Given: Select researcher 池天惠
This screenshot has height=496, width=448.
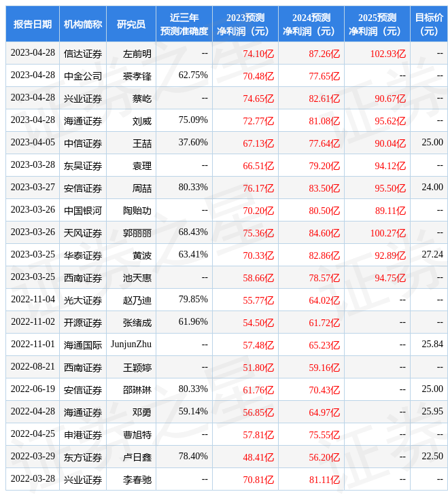Looking at the screenshot, I should (137, 278).
